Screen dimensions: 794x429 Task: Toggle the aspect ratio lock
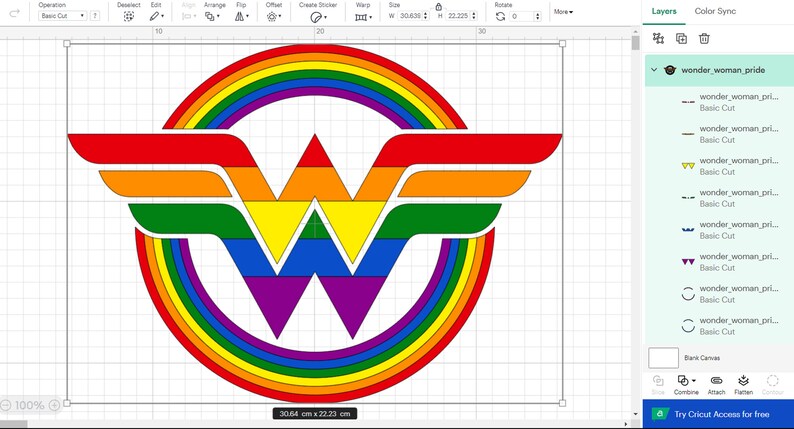point(439,7)
